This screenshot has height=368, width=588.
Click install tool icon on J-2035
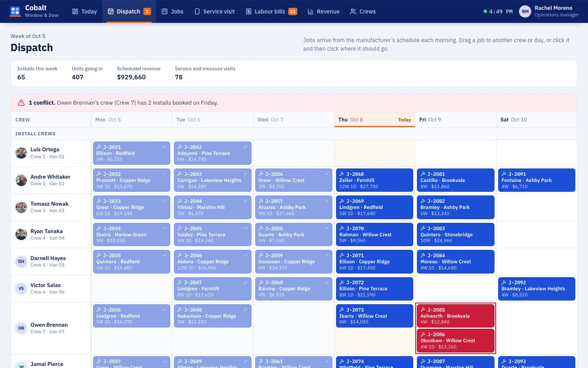pos(99,255)
